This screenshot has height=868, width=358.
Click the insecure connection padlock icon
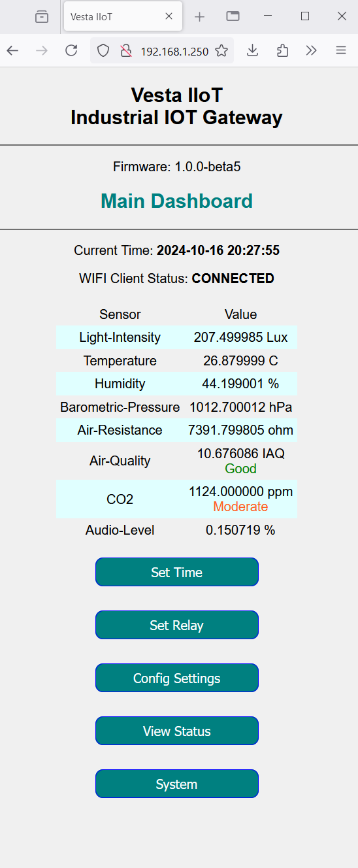click(x=126, y=50)
